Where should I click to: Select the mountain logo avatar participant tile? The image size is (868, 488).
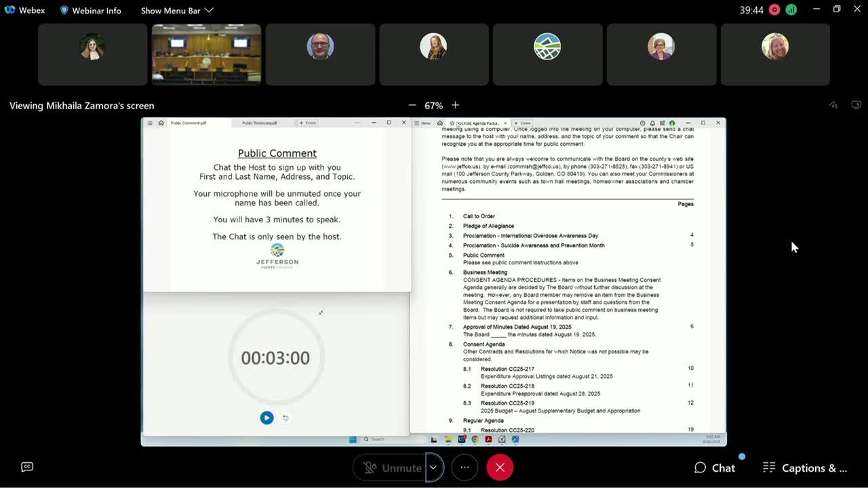(x=547, y=54)
